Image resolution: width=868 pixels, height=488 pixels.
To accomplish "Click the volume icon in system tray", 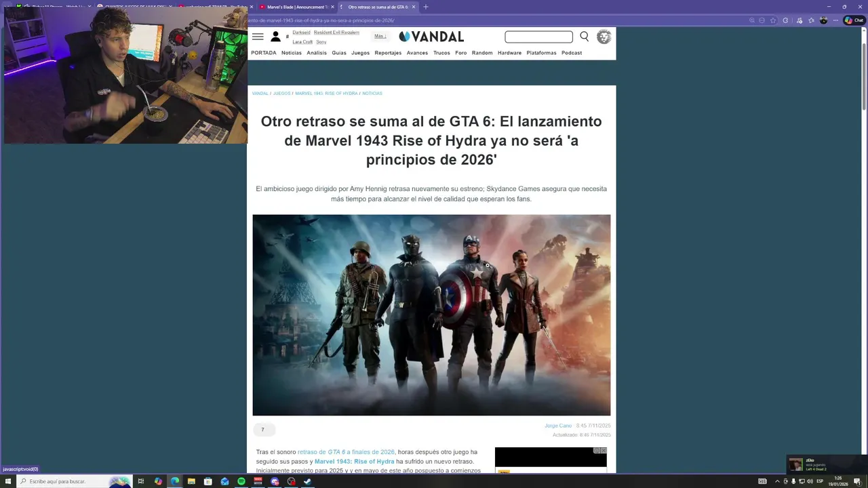I will click(x=810, y=481).
